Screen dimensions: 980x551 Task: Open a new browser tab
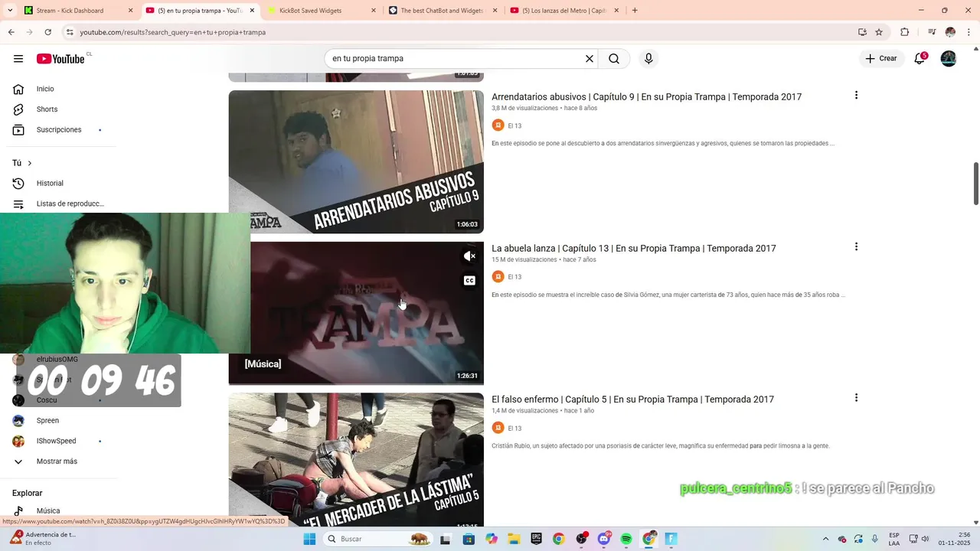pyautogui.click(x=635, y=11)
